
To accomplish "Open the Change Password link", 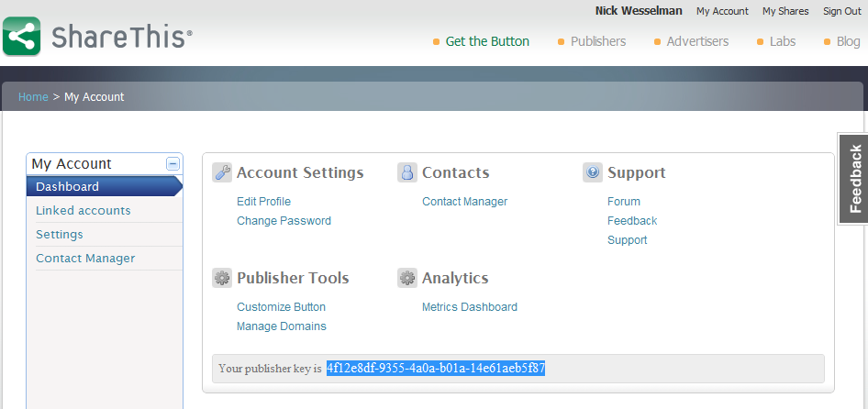I will 284,221.
